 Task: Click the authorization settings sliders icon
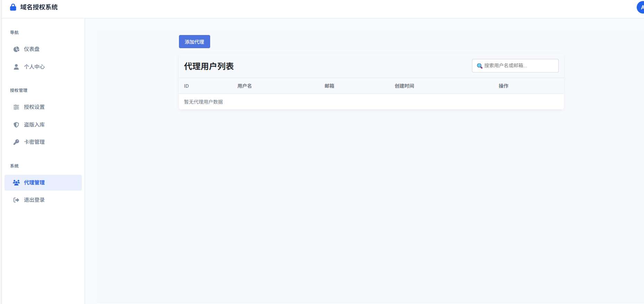(x=16, y=107)
